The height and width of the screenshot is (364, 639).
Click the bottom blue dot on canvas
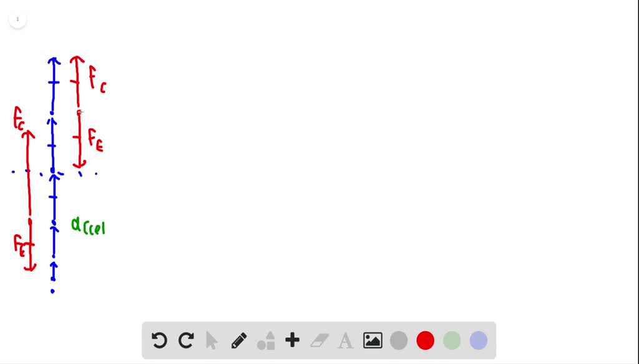[52, 291]
